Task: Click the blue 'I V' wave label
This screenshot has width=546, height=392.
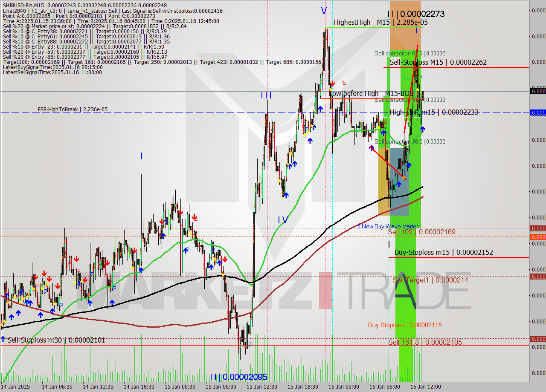Action: [282, 220]
